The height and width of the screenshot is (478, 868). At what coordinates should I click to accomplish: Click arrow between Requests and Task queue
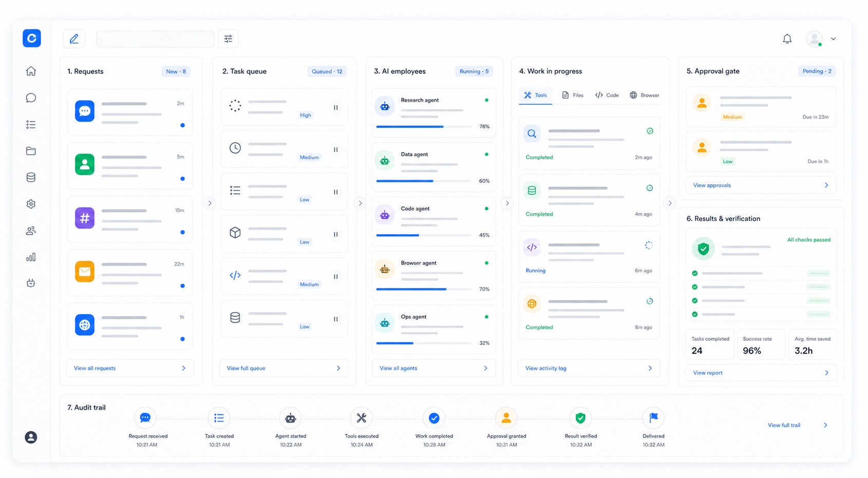(210, 203)
